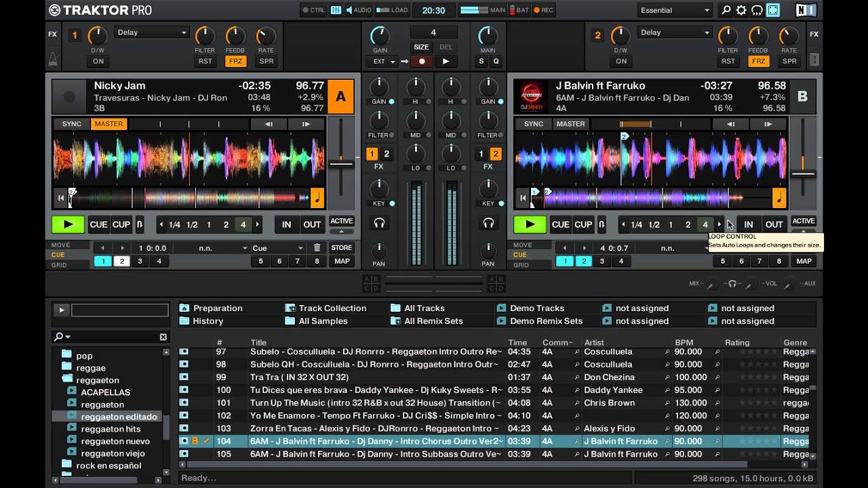
Task: Switch Deck A panel to GRID tab
Action: click(59, 265)
